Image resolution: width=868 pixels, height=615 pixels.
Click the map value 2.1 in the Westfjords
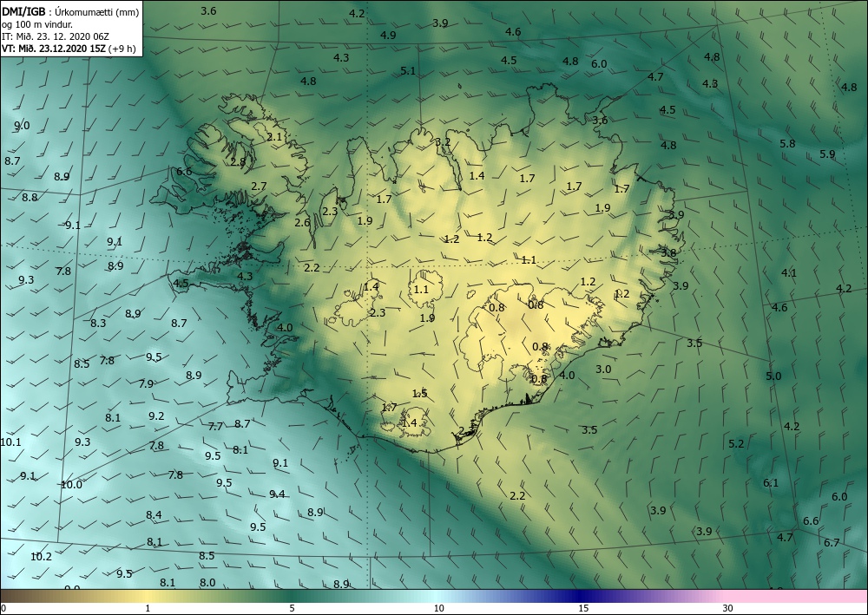pos(274,136)
